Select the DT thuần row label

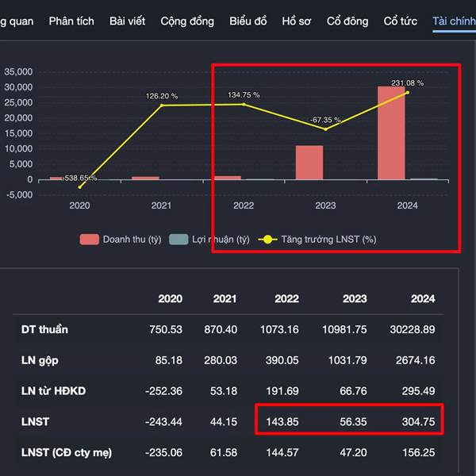(x=44, y=329)
